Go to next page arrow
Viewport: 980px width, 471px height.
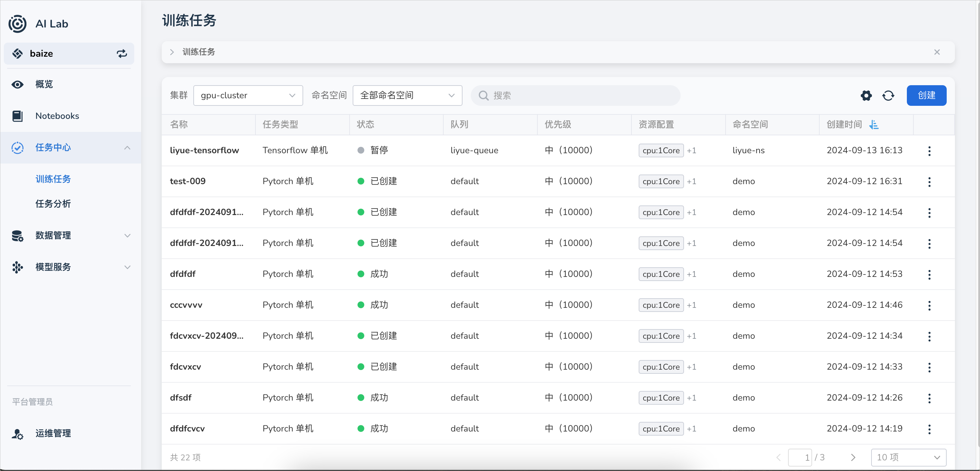tap(853, 457)
